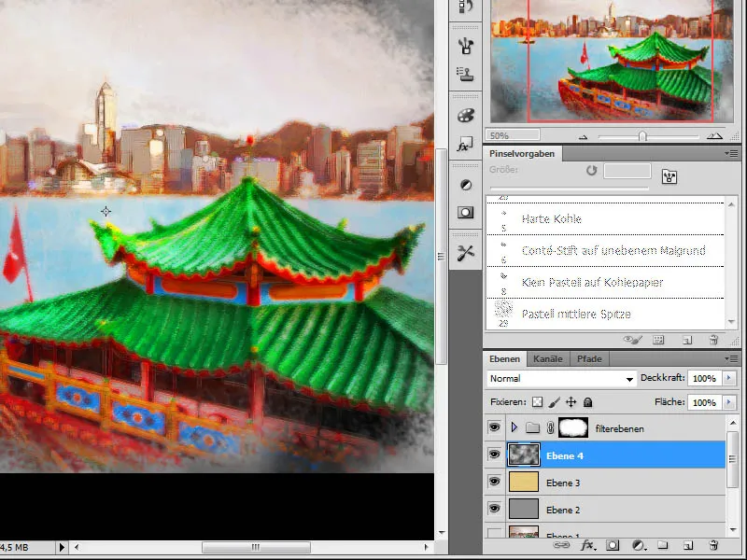Viewport: 747px width, 560px height.
Task: Toggle lock position move-arrows icon in Fixieren
Action: tap(571, 402)
